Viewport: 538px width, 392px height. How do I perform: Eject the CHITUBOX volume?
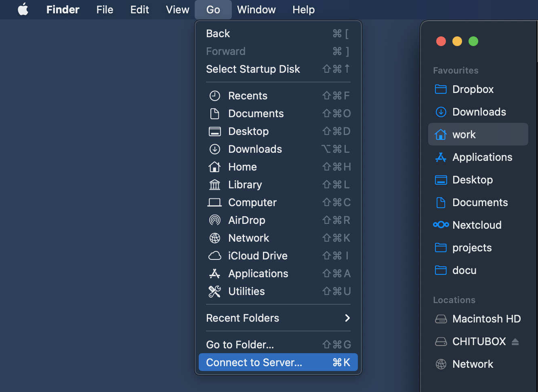515,342
